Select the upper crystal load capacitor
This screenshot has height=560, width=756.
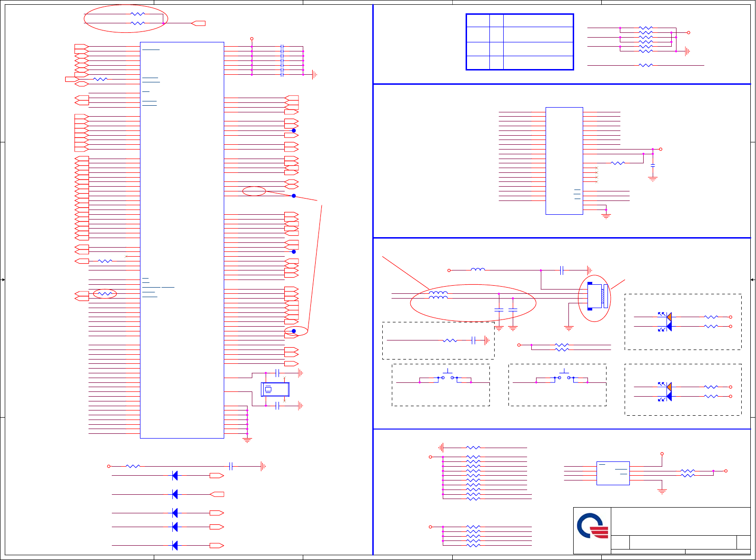pos(277,373)
